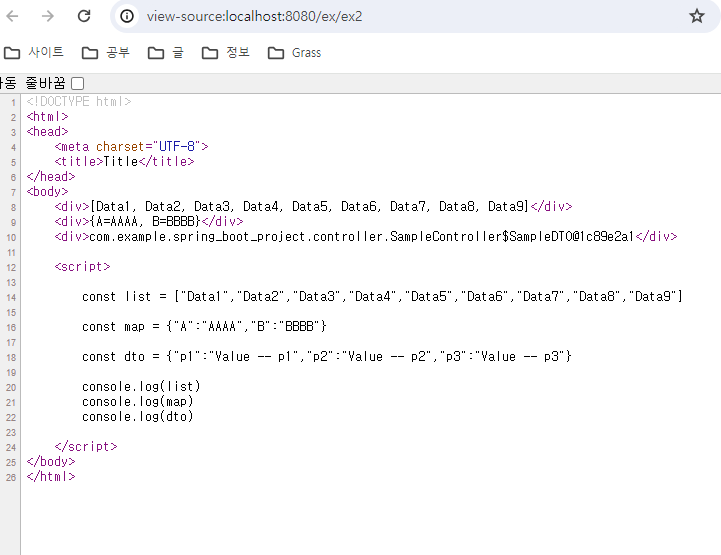Click the browser back arrow
This screenshot has width=721, height=555.
pos(12,16)
